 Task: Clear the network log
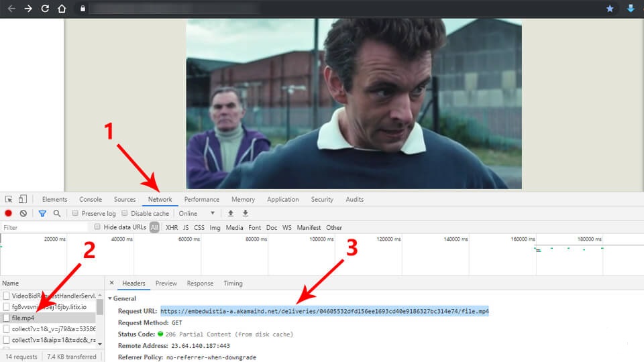tap(23, 213)
